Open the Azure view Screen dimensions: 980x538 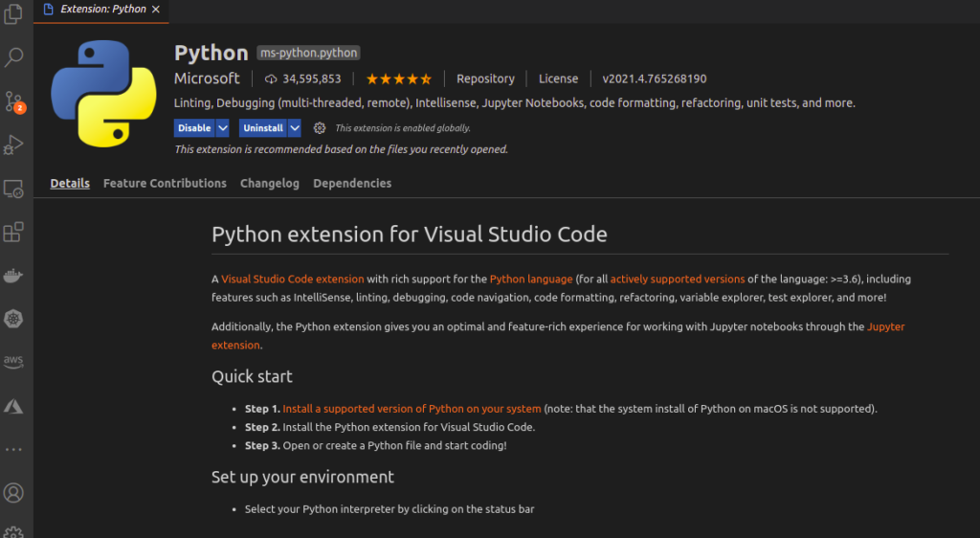tap(13, 406)
